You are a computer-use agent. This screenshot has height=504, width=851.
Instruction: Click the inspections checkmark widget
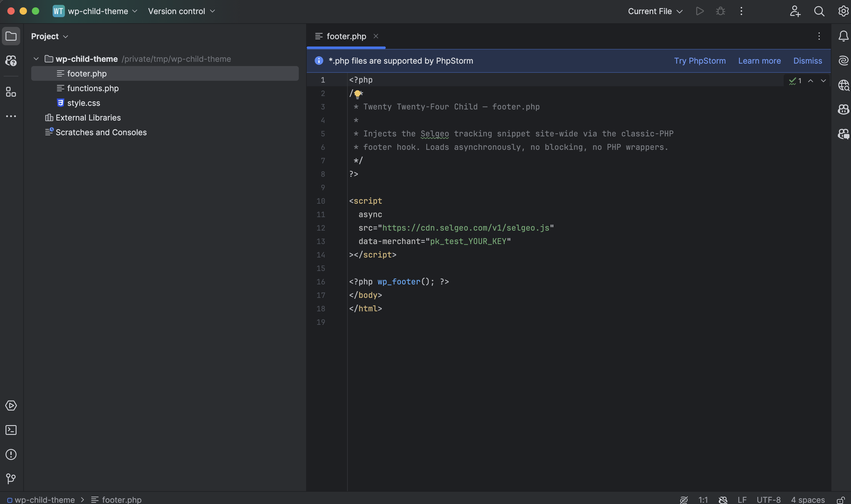795,81
